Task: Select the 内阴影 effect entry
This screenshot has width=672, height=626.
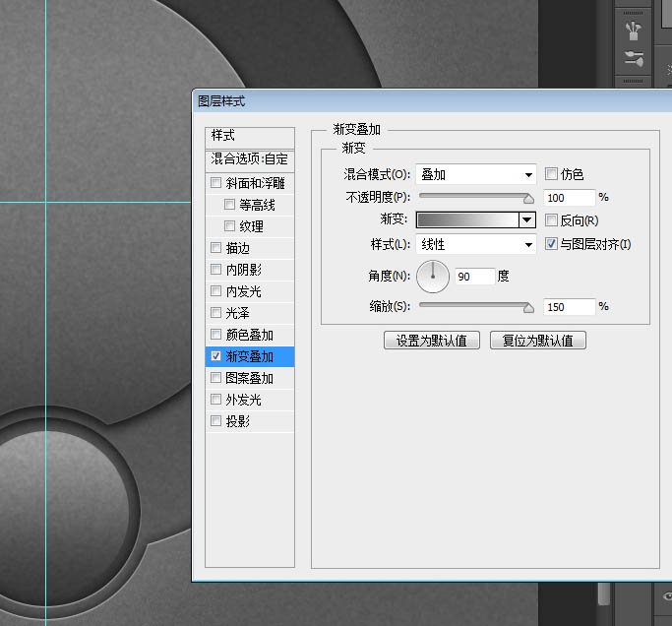Action: pos(243,270)
